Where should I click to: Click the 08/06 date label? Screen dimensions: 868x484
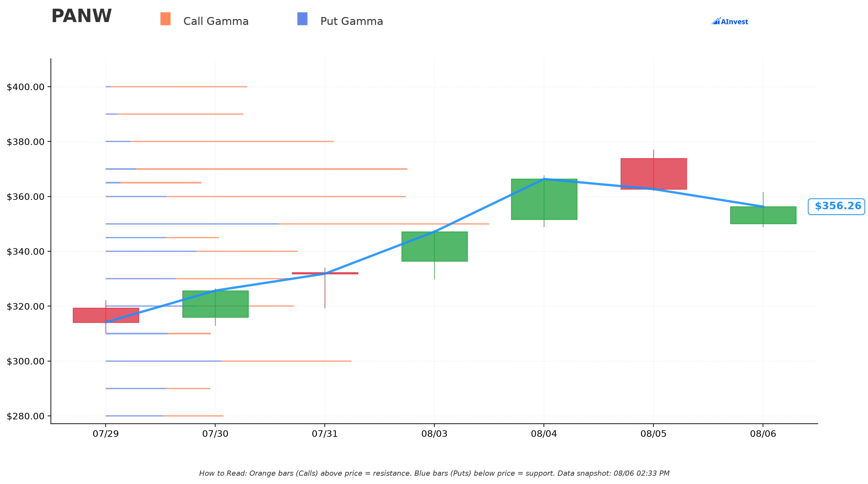(x=763, y=434)
